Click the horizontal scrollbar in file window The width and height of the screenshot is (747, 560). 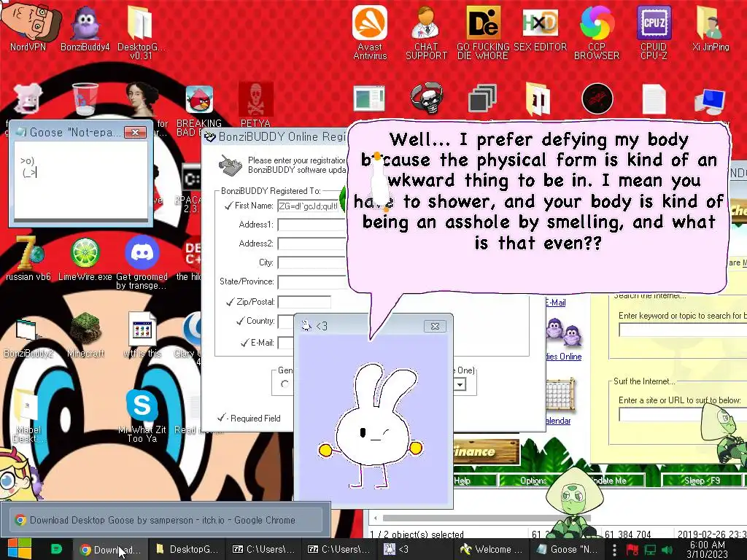[x=486, y=518]
